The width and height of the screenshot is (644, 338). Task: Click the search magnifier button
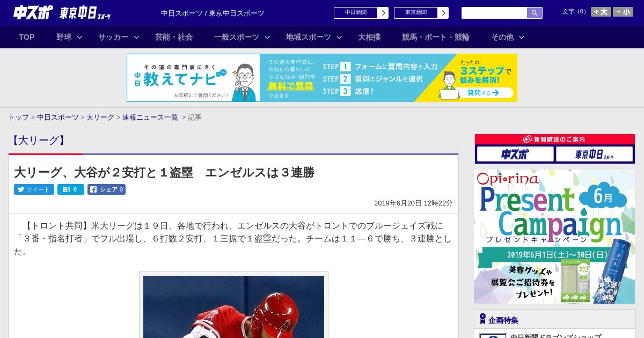(x=535, y=13)
